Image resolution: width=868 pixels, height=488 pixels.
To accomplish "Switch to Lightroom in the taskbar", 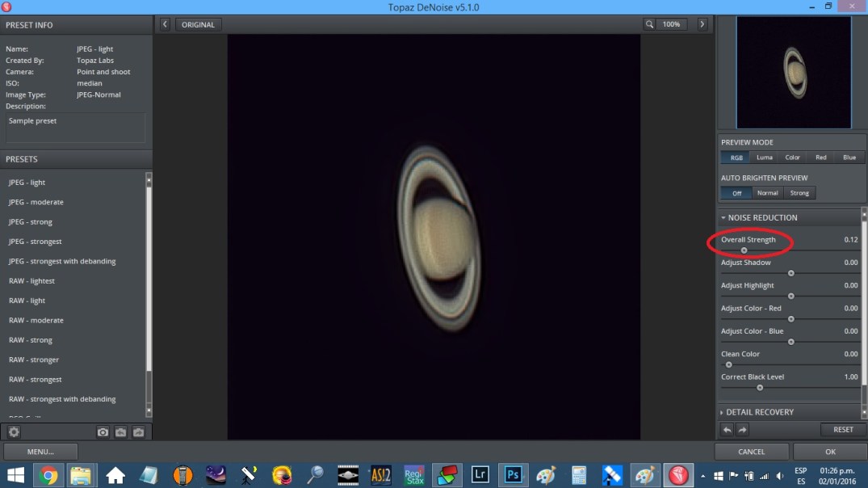I will (x=480, y=474).
